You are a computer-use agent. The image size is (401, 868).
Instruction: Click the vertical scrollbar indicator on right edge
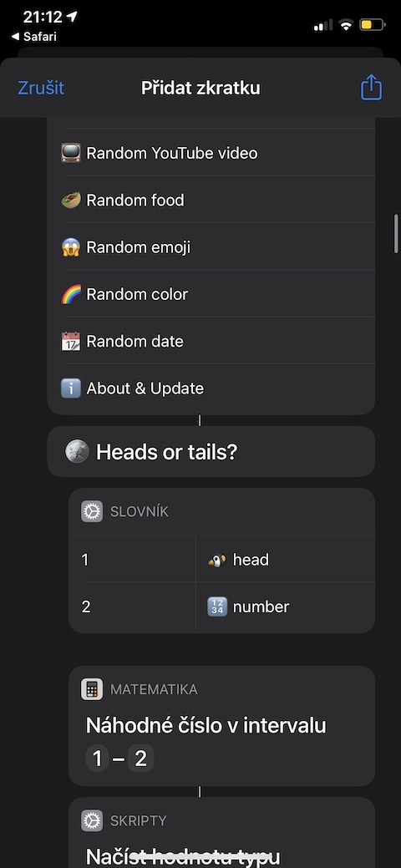tap(396, 233)
